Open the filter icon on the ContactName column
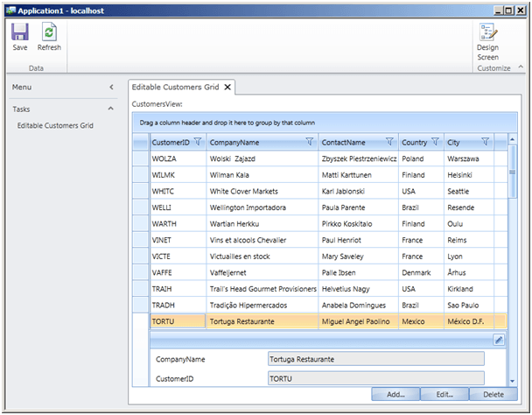Screen dimensions: 532x415 [x=389, y=142]
